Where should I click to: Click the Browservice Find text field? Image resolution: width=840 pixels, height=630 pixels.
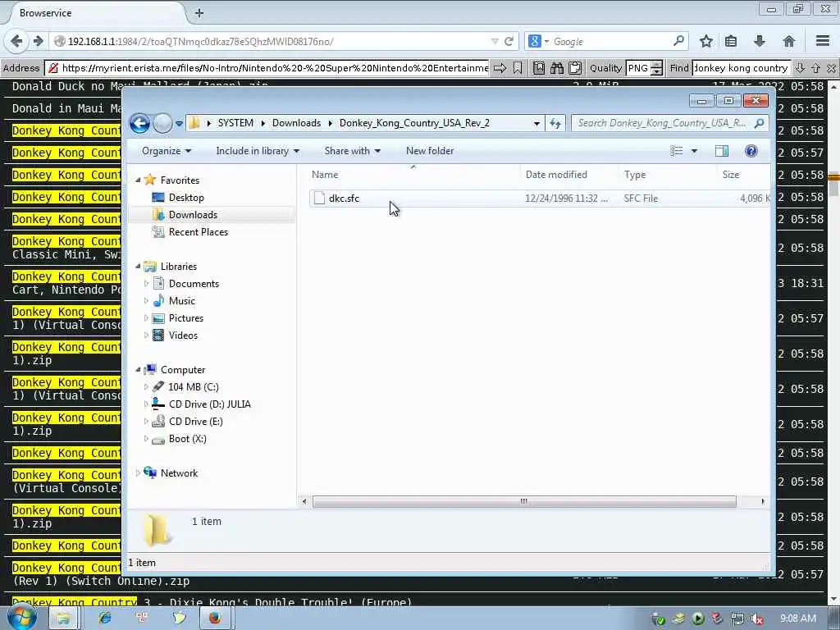pos(741,68)
